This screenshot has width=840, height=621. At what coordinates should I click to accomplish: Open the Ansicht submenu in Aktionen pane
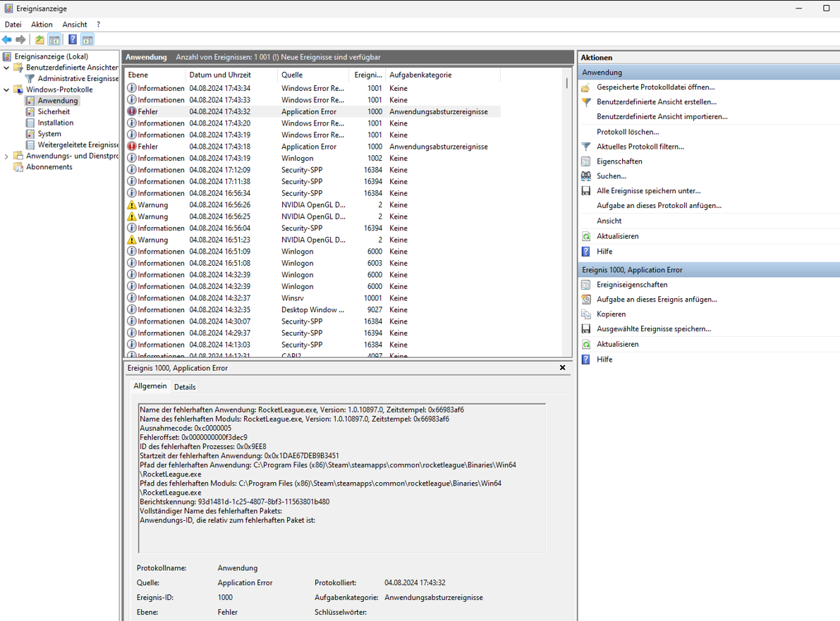(609, 221)
